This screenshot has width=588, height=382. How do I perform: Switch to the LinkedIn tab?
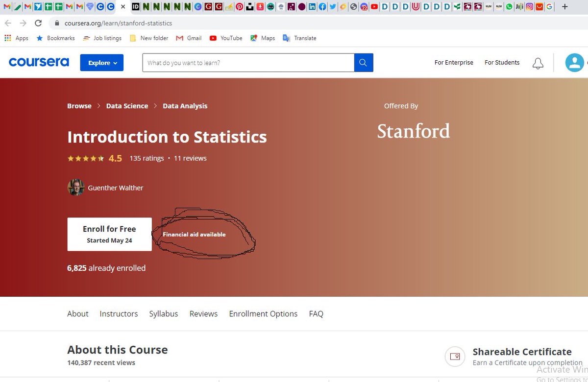(x=312, y=7)
